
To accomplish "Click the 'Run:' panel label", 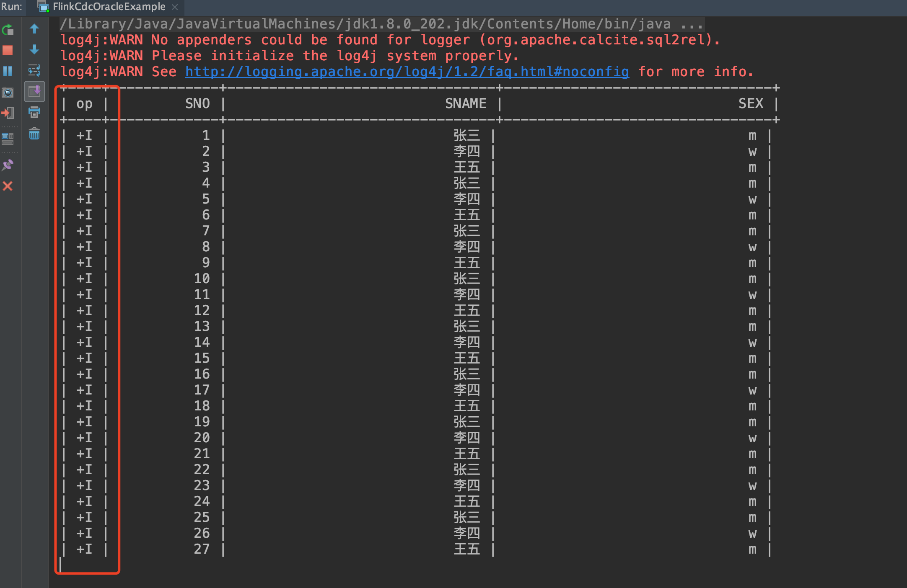I will click(x=11, y=7).
